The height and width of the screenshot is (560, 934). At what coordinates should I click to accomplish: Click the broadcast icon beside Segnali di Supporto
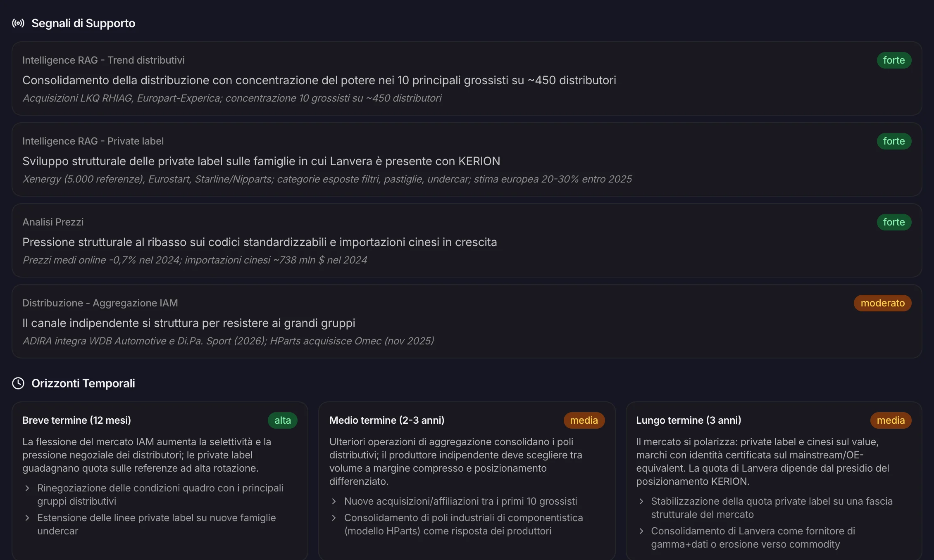[18, 23]
